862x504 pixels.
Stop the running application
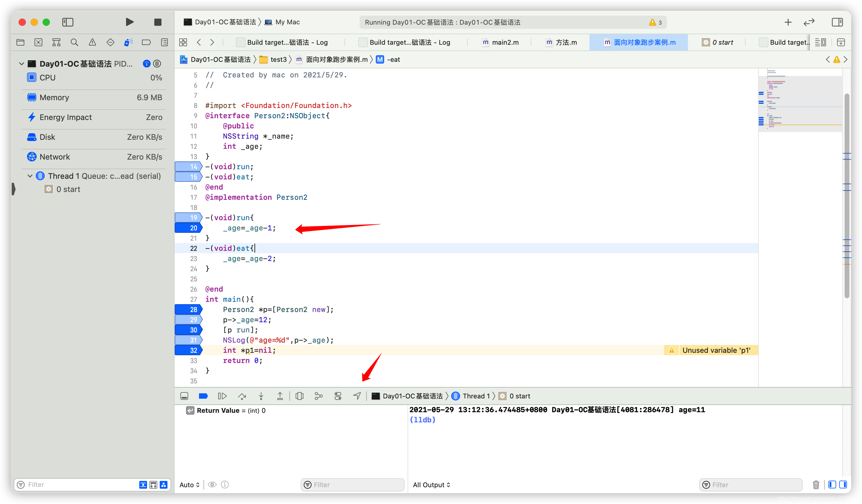tap(158, 22)
